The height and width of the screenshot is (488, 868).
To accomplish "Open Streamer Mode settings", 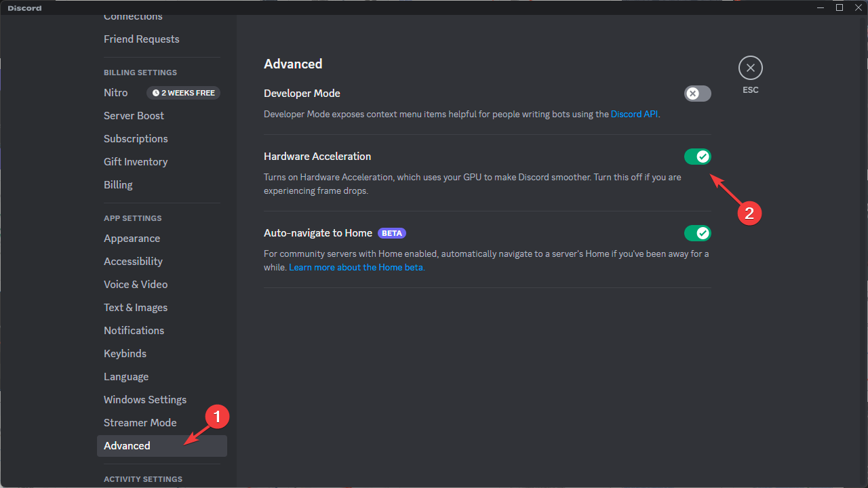I will tap(140, 422).
